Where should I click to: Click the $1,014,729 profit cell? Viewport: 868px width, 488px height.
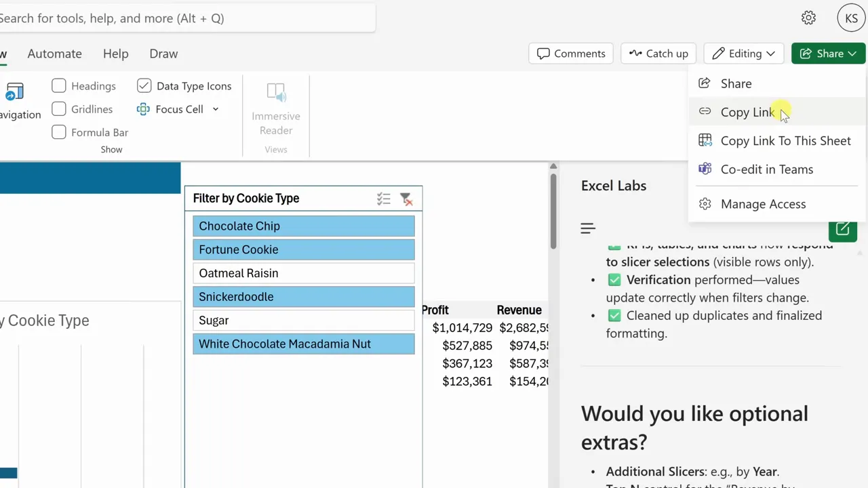[x=462, y=328]
